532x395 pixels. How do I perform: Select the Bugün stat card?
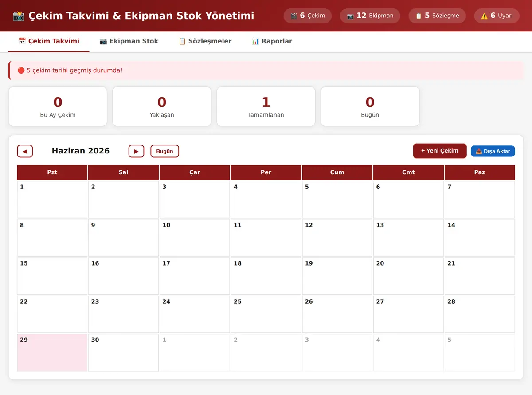370,106
